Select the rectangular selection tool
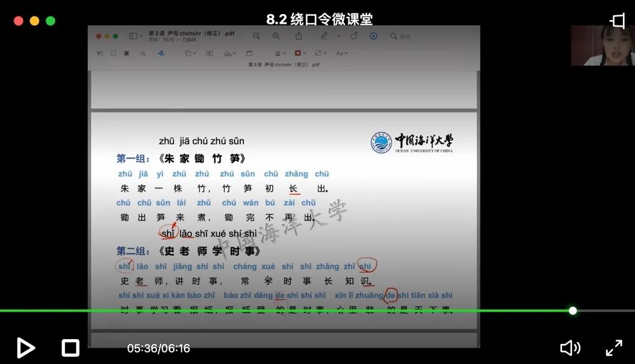Screen dimensions: 635x364 (114, 53)
